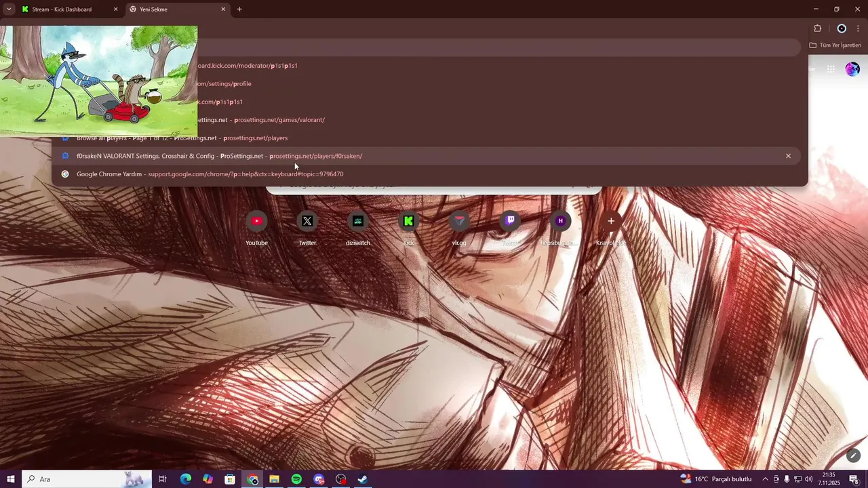Click the Ara taskbar search box
Image resolution: width=868 pixels, height=488 pixels.
tap(87, 479)
